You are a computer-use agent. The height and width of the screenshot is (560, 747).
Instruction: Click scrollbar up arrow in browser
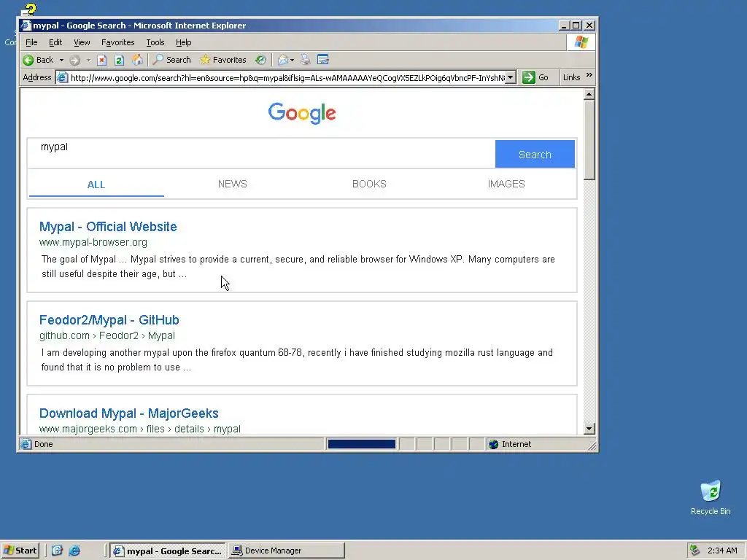click(x=589, y=94)
